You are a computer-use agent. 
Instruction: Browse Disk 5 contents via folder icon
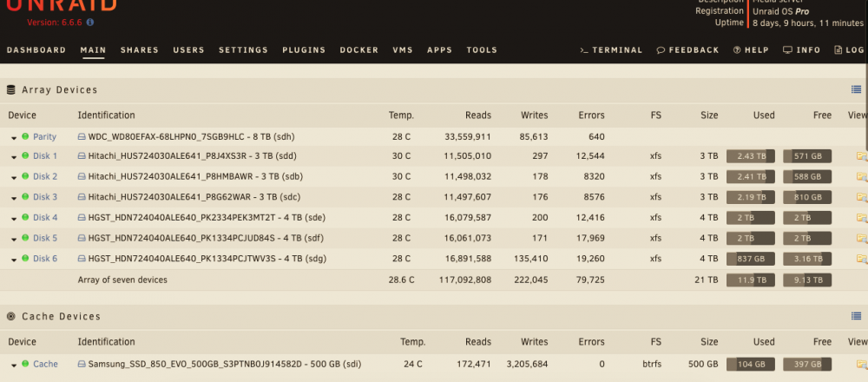861,238
